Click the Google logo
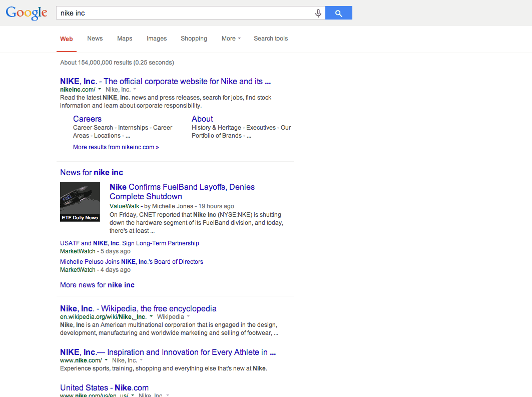This screenshot has width=532, height=397. (x=27, y=13)
